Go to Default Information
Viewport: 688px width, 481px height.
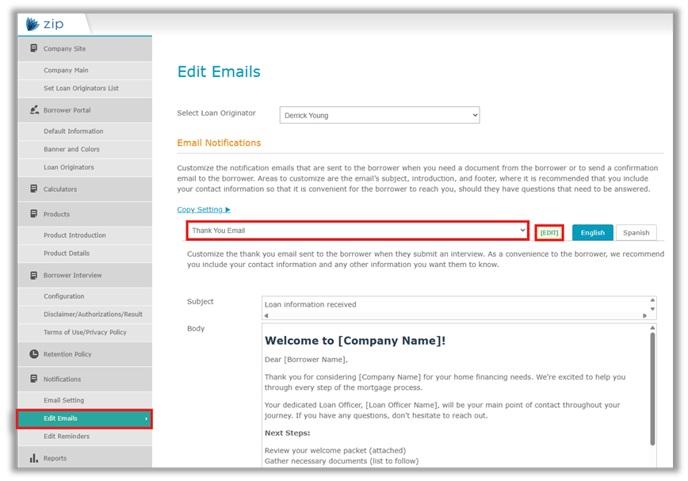coord(85,131)
